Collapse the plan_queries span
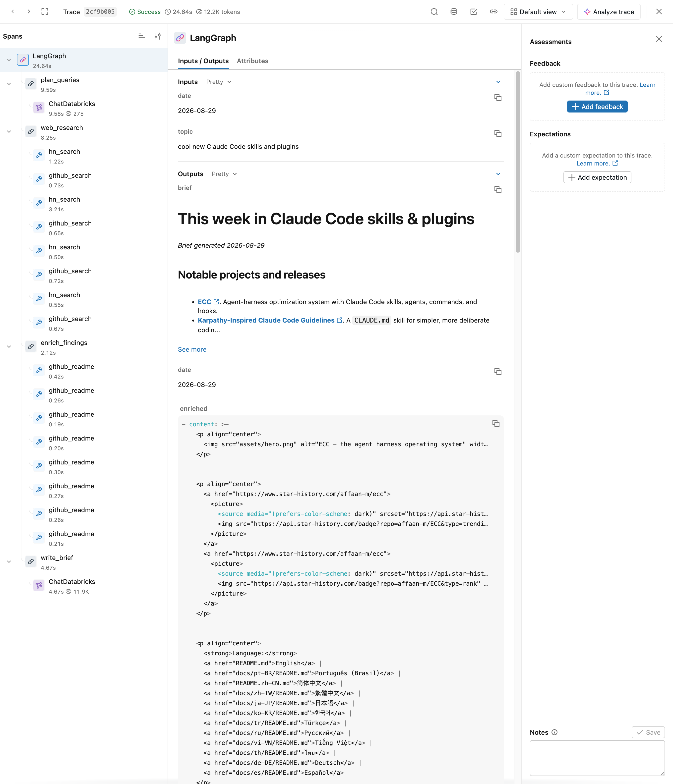 tap(9, 84)
